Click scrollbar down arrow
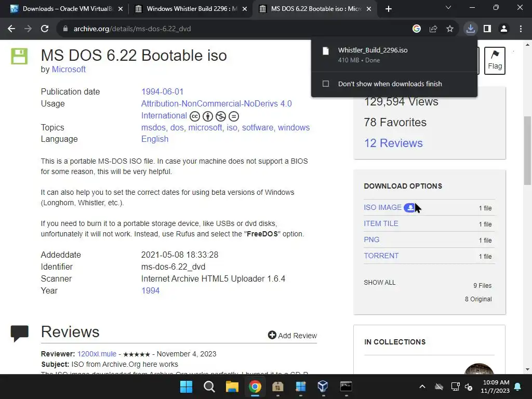Viewport: 532px width, 399px height. point(527,369)
